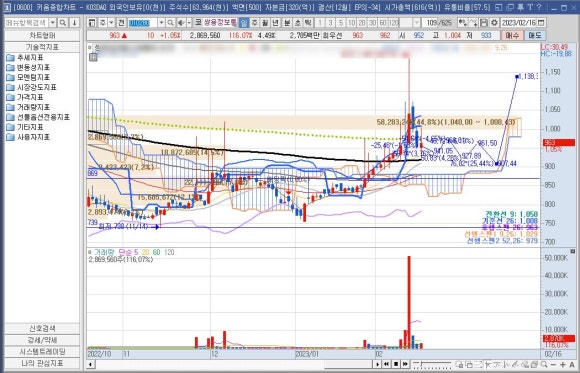Open the menu item search dropdown arrow

tap(53, 23)
